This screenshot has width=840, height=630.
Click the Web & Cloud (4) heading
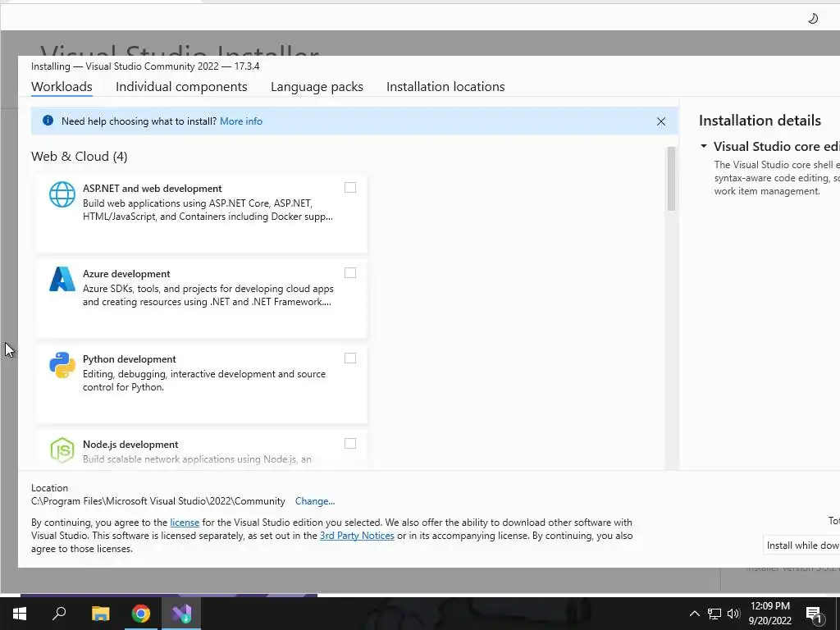click(x=80, y=157)
